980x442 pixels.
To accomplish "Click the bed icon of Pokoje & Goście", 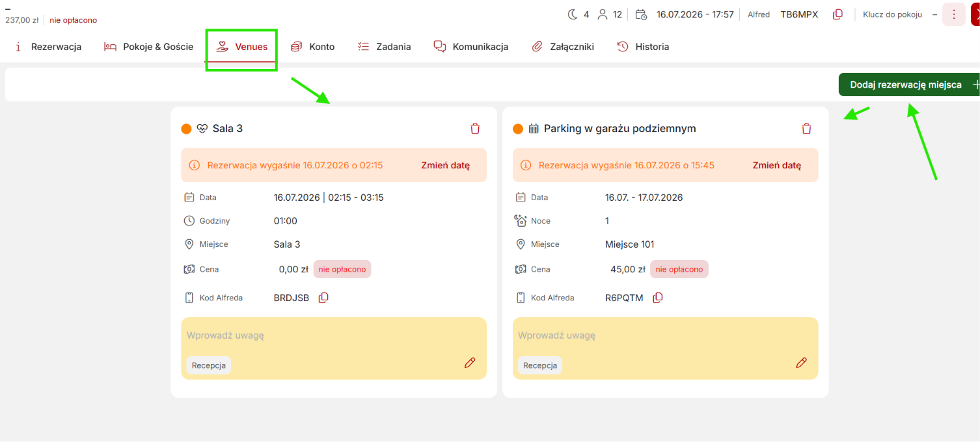I will coord(111,47).
